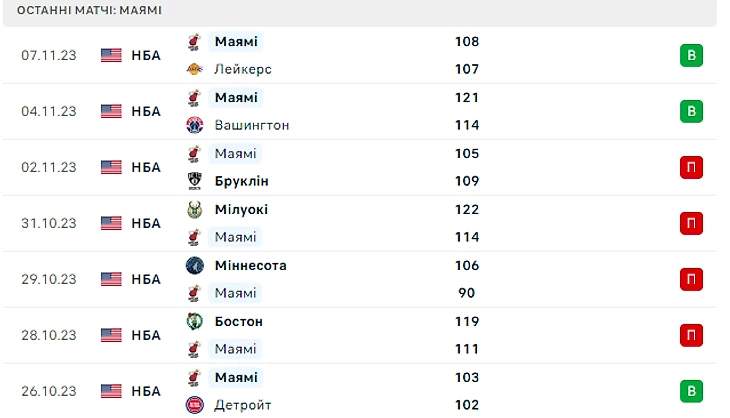
Task: Click the USA flag on 04.11.23 row
Action: point(111,111)
